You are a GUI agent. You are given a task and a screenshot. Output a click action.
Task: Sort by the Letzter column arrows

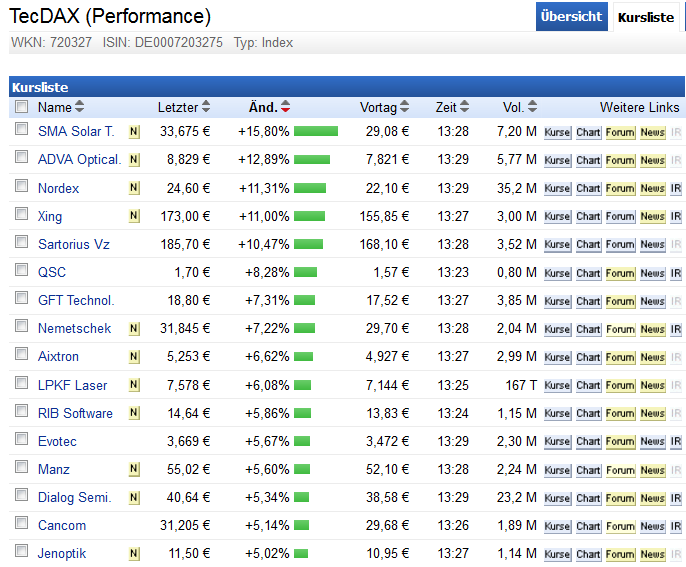pyautogui.click(x=206, y=106)
